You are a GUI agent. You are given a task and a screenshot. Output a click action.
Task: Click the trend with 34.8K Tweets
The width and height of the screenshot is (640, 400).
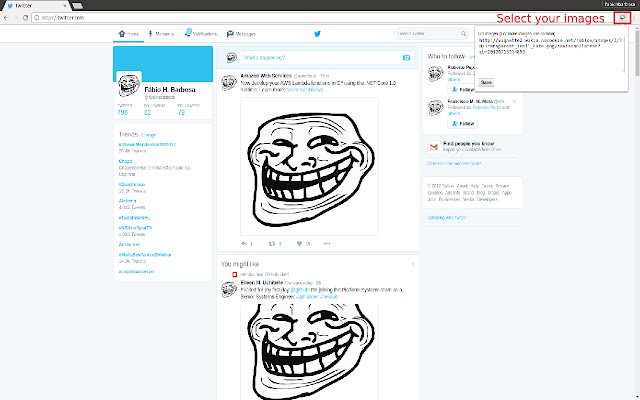tap(145, 255)
